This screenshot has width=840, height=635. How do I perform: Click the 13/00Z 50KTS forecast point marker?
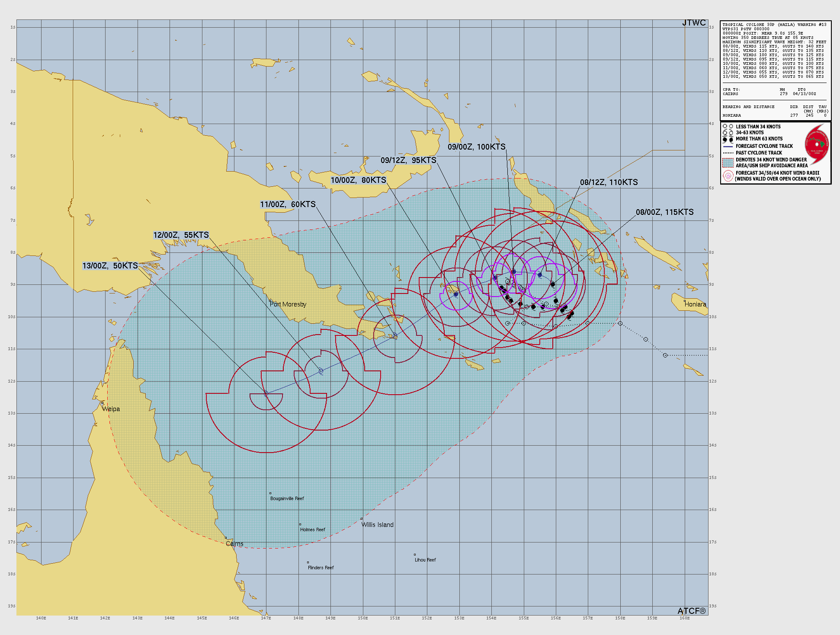click(266, 393)
